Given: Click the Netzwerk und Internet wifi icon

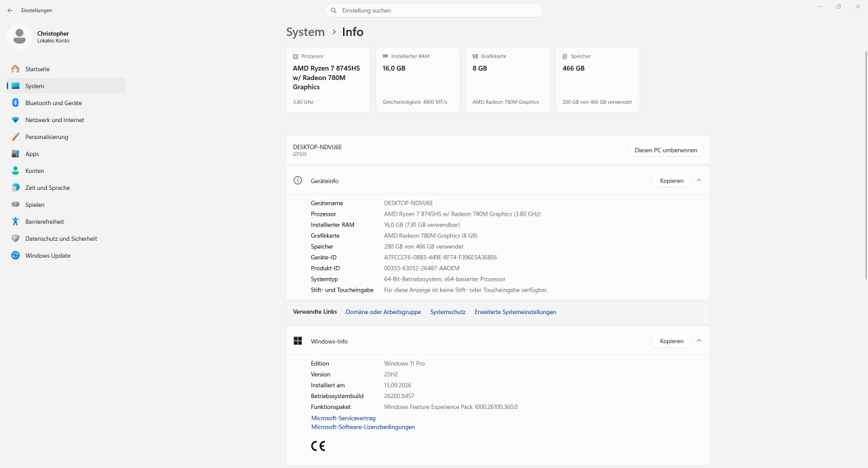Looking at the screenshot, I should (16, 120).
